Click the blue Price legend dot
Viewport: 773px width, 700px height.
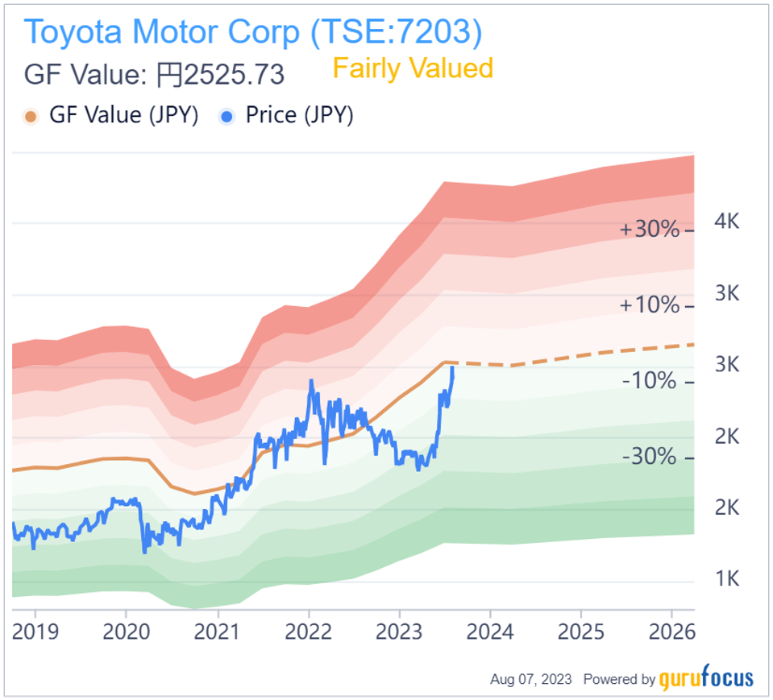[227, 116]
